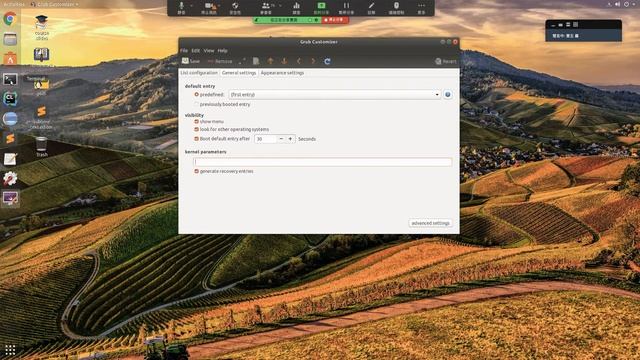Expand the arrow beside microphone icon
The width and height of the screenshot is (640, 360).
(x=191, y=6)
